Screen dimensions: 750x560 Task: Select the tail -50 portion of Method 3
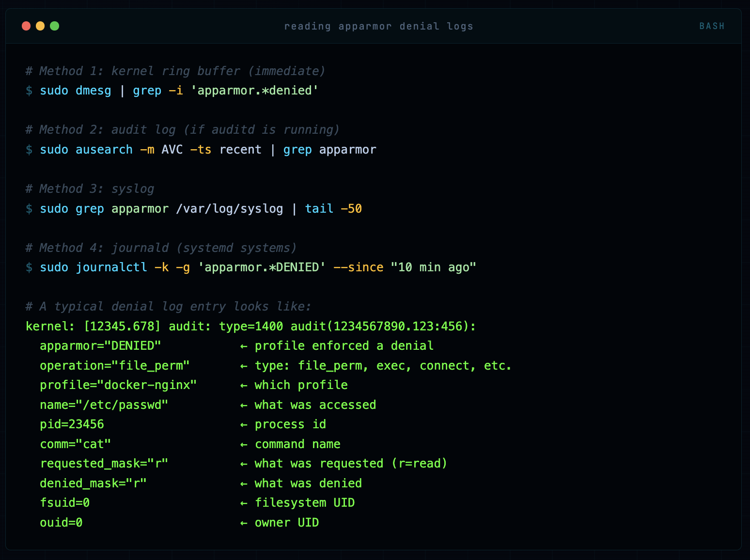pos(333,208)
